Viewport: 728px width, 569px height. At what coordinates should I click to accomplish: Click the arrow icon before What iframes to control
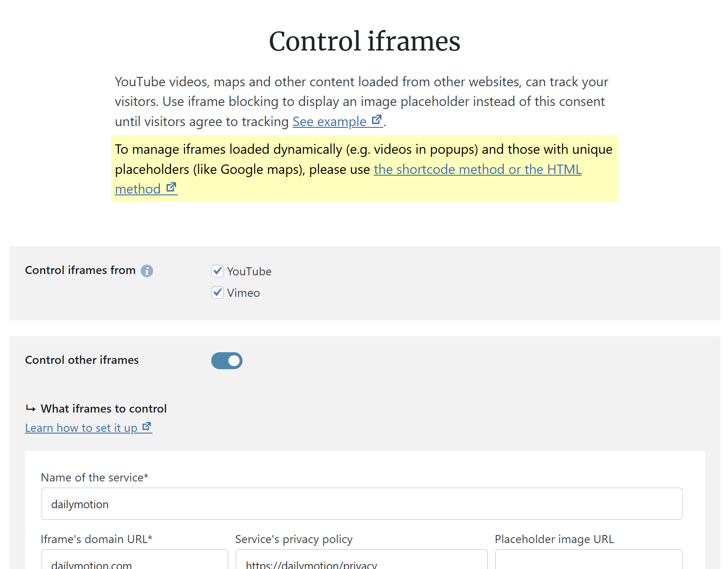pyautogui.click(x=31, y=409)
